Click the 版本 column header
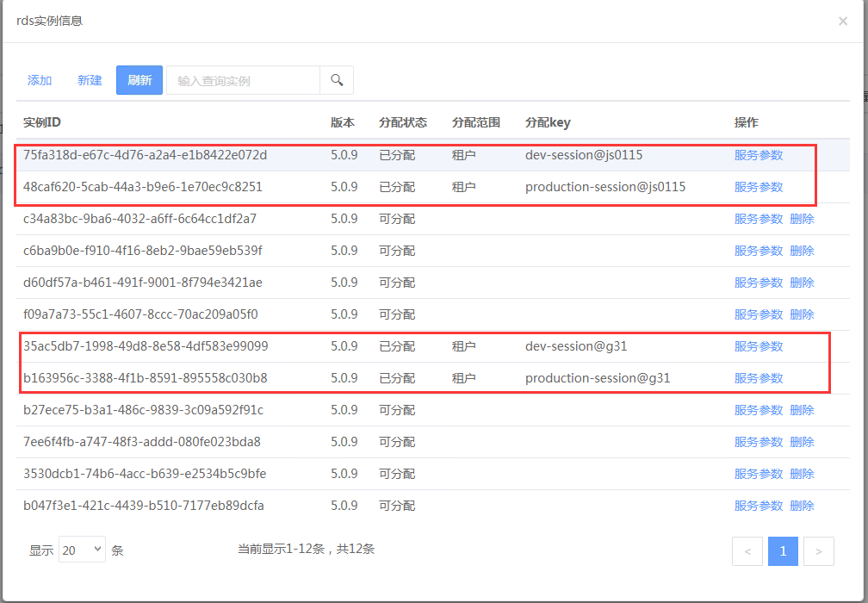868x603 pixels. click(343, 122)
